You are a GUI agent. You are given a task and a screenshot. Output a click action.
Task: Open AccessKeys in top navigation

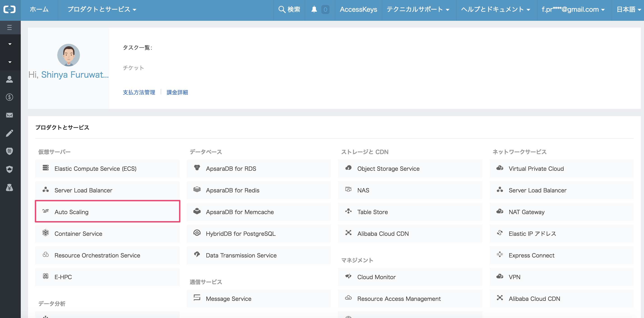pyautogui.click(x=358, y=10)
